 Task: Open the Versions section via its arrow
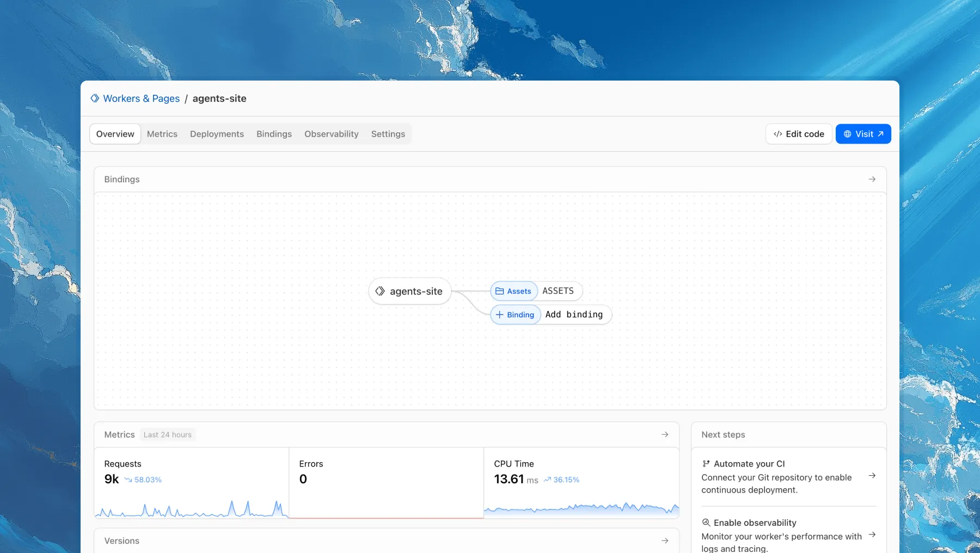(665, 540)
